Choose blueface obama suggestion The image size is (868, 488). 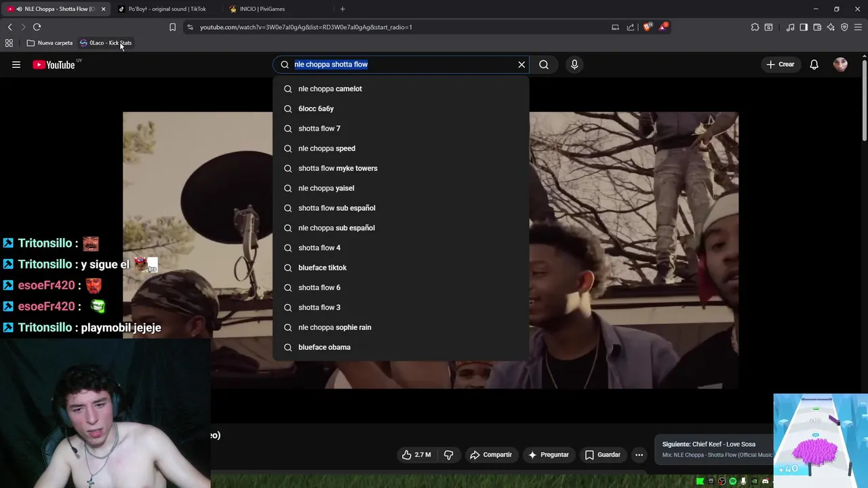401,347
